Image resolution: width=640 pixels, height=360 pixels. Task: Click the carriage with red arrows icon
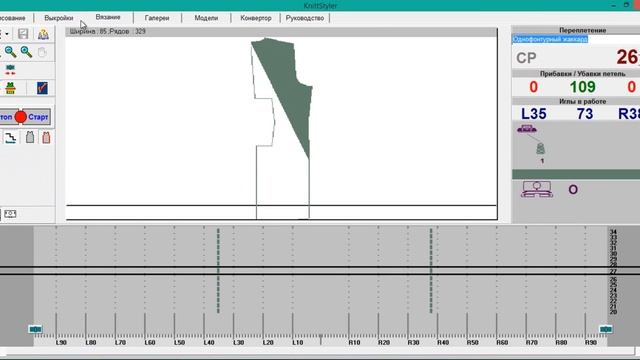10,70
